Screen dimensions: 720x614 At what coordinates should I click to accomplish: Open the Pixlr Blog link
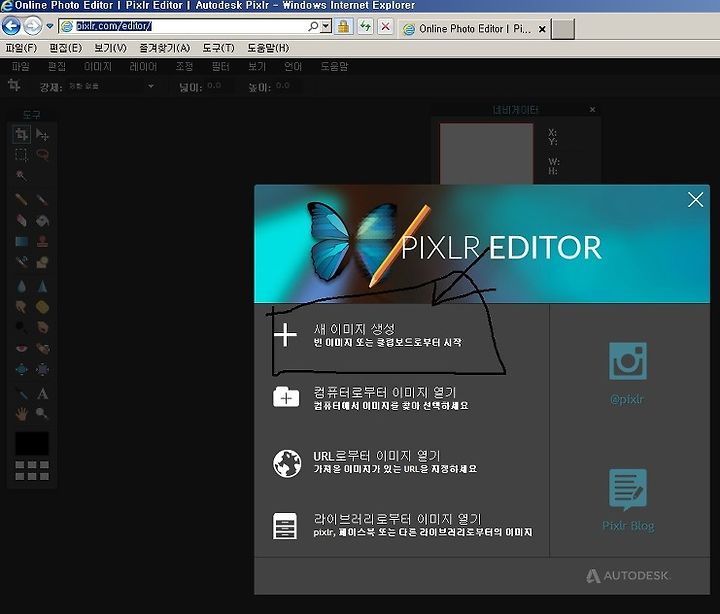click(628, 500)
